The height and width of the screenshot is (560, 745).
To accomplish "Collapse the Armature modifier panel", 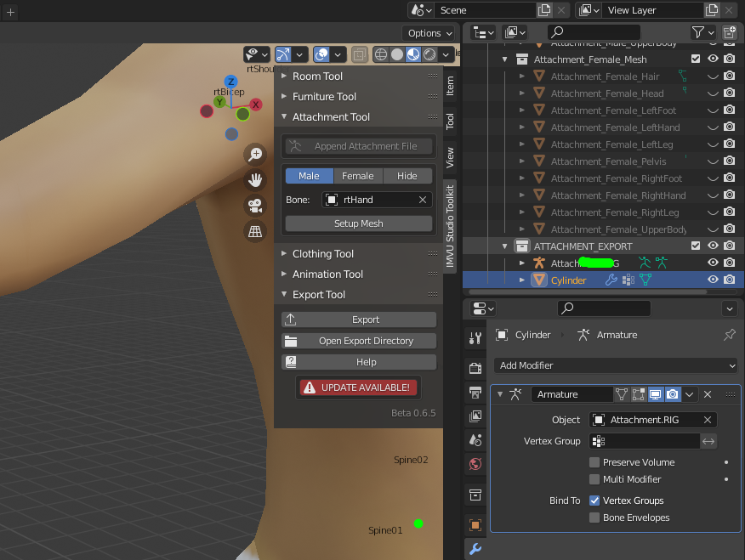I will 500,394.
